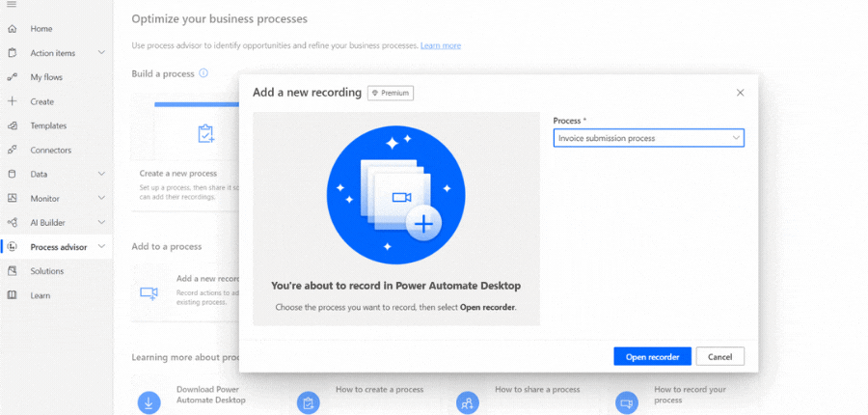Click the Download Power Automate Desktop link
Viewport: 868px width, 415px height.
211,395
